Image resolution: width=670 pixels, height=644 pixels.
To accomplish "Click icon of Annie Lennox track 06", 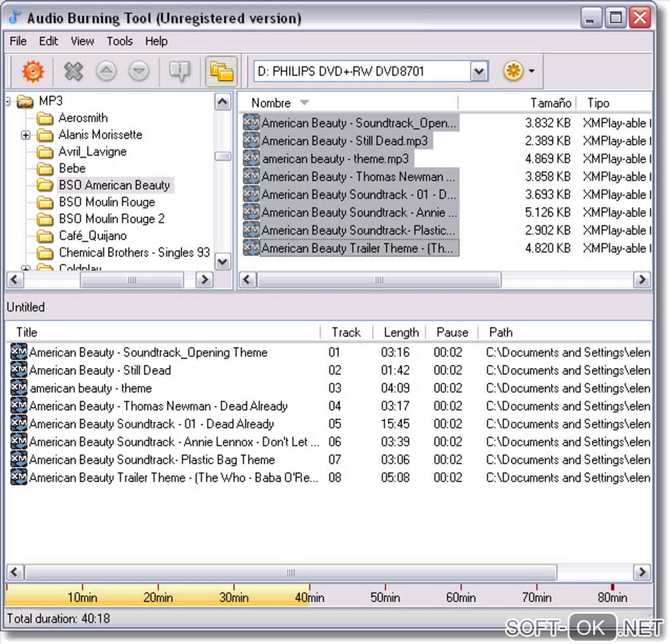I will tap(19, 442).
